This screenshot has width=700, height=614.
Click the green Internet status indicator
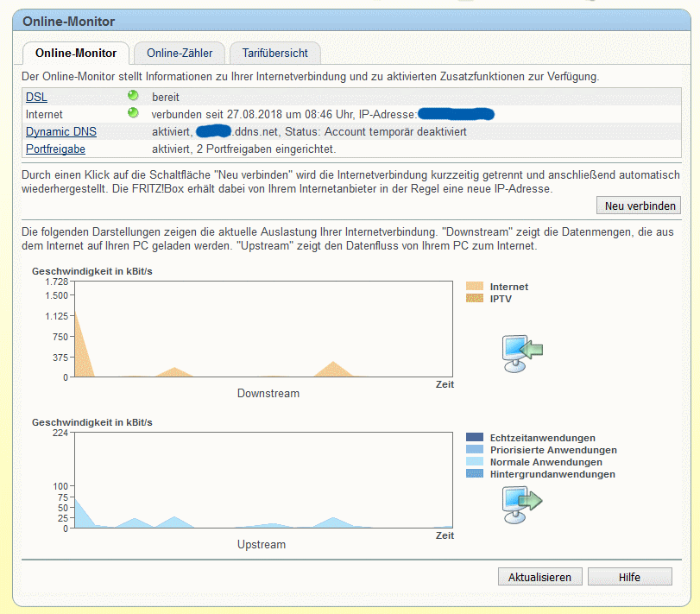tap(133, 113)
